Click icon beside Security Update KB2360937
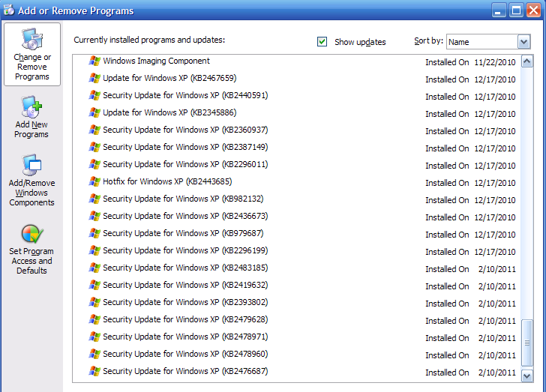This screenshot has width=546, height=392. [94, 130]
